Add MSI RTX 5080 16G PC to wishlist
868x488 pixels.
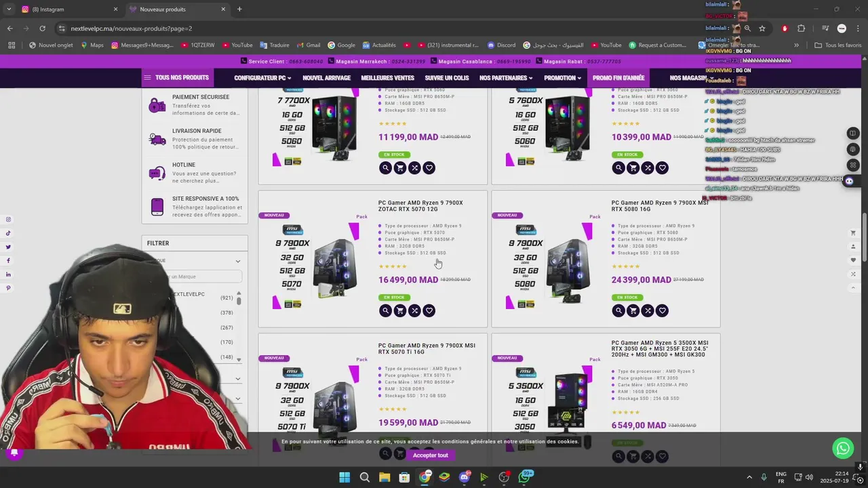663,310
